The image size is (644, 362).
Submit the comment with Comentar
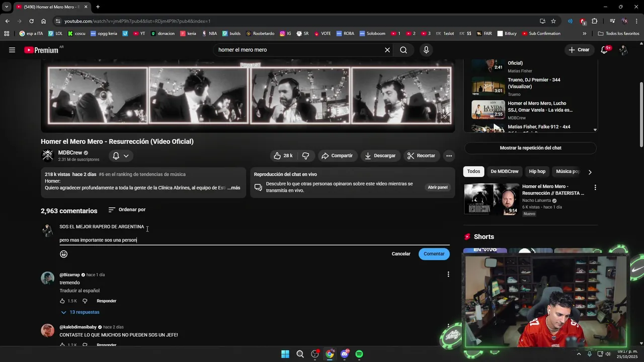coord(434,254)
